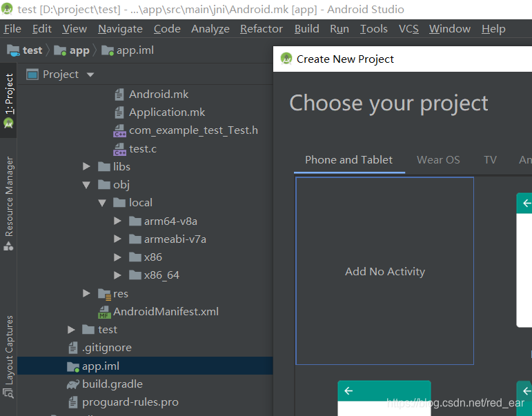
Task: Open the File menu
Action: [12, 29]
